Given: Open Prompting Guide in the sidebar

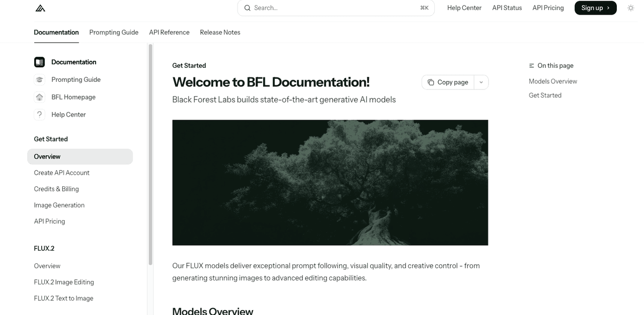Looking at the screenshot, I should click(76, 80).
